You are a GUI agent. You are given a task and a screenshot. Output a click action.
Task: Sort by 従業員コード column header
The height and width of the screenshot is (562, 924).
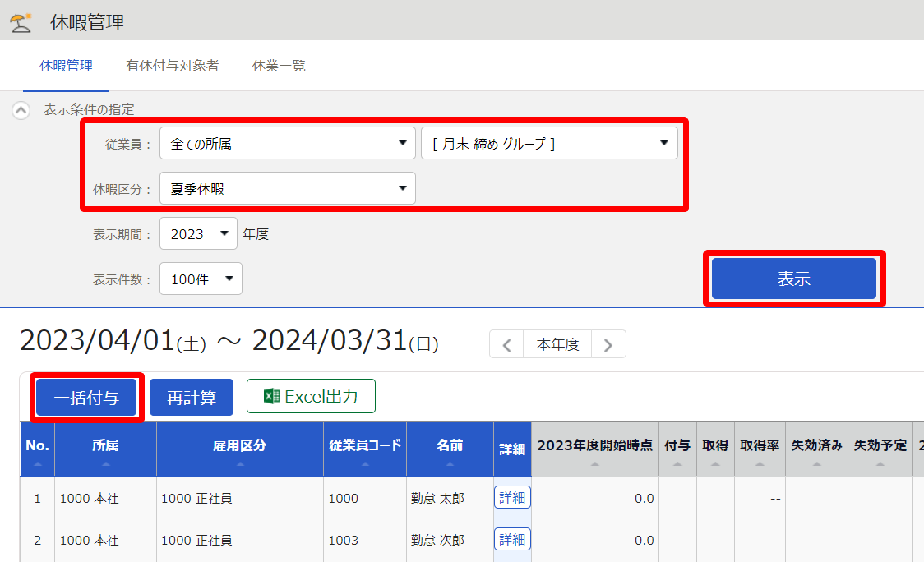click(365, 449)
